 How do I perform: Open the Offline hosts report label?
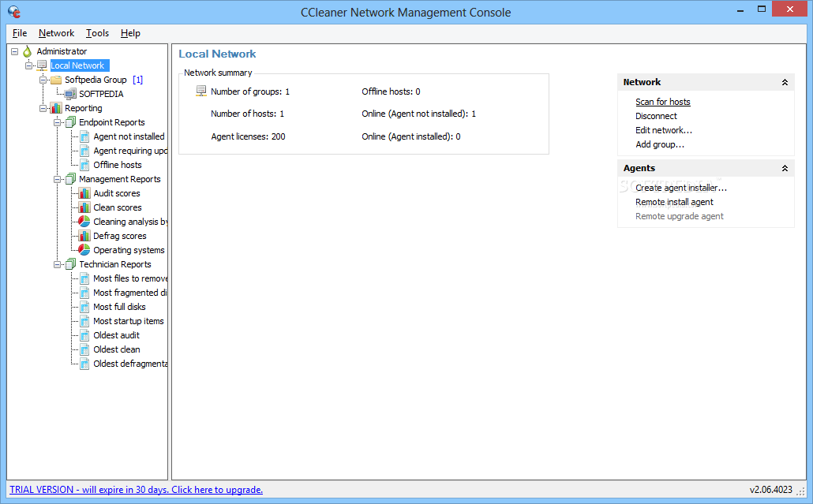pyautogui.click(x=117, y=165)
